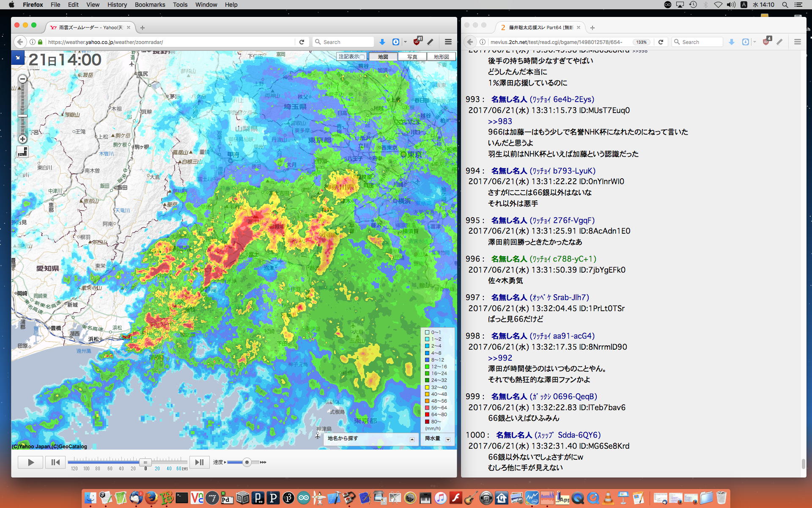This screenshot has width=812, height=508.
Task: Open the 降水量 dropdown
Action: (448, 439)
